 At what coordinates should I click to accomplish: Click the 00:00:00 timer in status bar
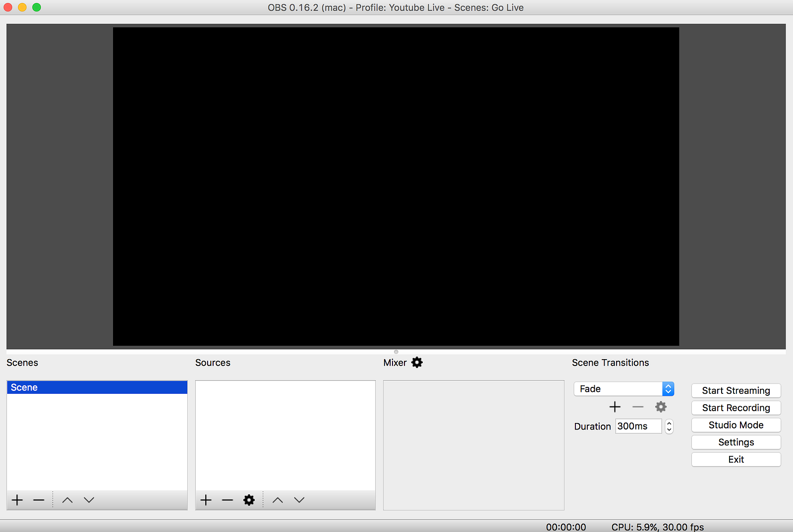(x=566, y=527)
